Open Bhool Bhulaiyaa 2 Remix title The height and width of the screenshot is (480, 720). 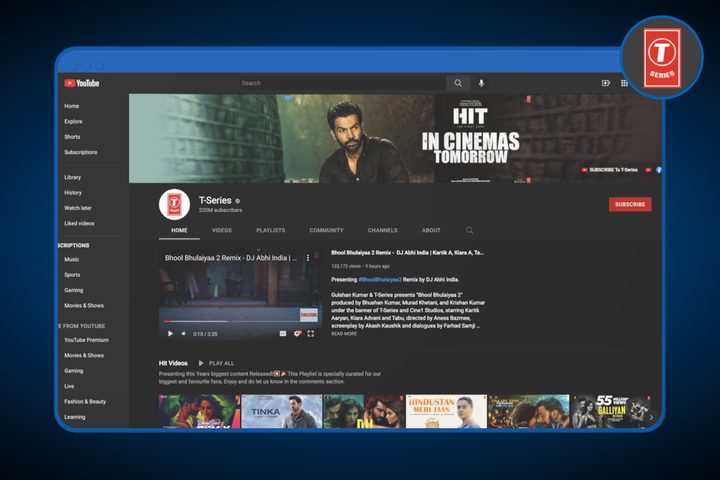click(x=407, y=253)
